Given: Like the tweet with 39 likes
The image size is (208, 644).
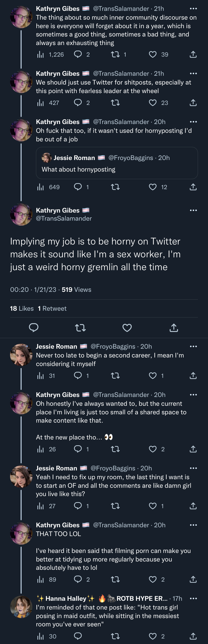Looking at the screenshot, I should tap(153, 54).
